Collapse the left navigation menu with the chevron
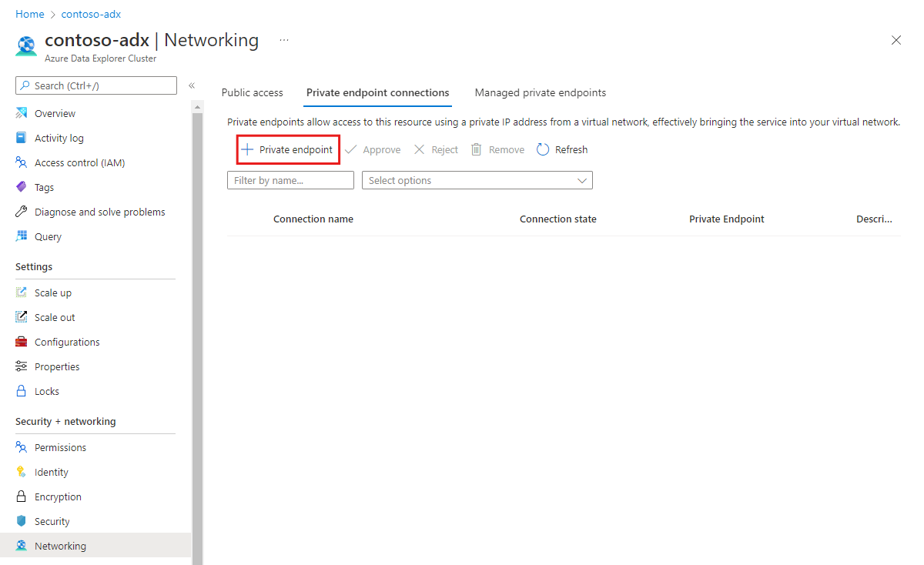924x565 pixels. click(x=191, y=85)
